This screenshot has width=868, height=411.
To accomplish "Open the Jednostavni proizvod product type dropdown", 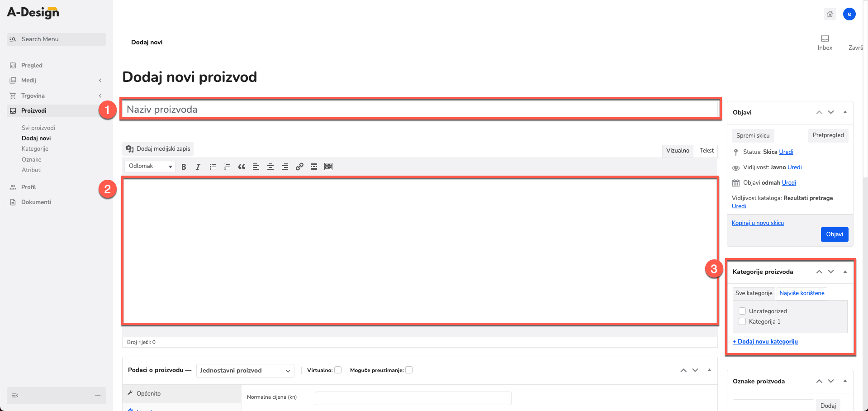I will 245,370.
